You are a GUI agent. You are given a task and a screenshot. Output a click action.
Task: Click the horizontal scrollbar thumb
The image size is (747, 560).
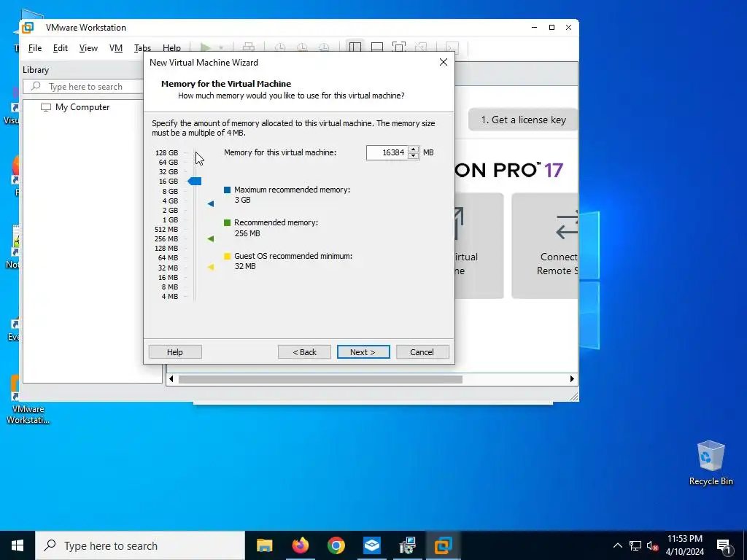[x=320, y=379]
